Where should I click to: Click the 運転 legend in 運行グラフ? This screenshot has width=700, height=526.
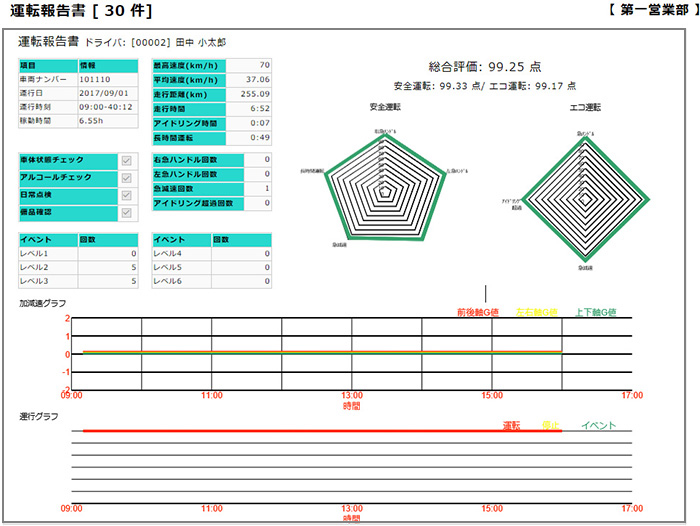(511, 426)
